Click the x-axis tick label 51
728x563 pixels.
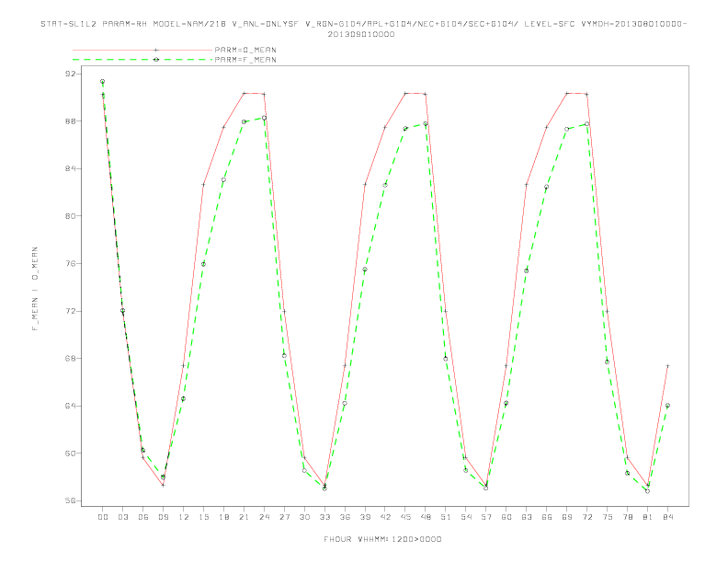[446, 517]
